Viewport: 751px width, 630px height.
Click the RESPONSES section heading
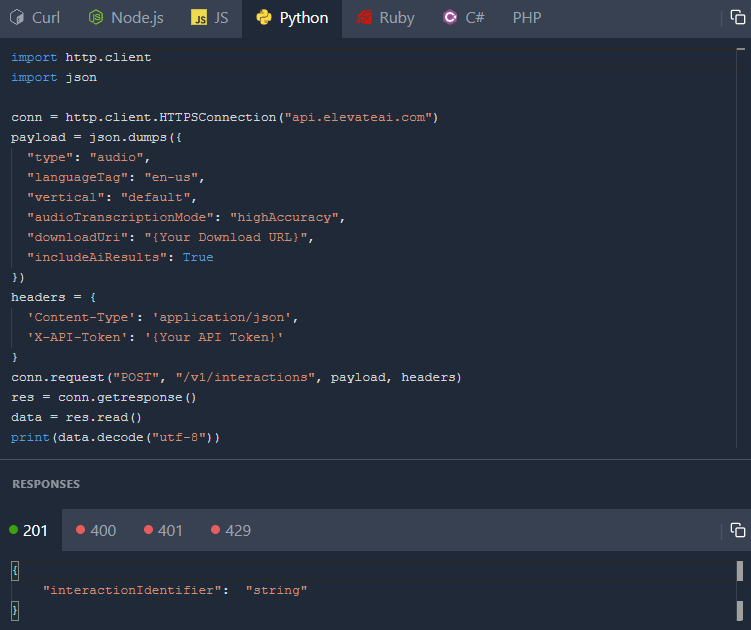point(46,484)
